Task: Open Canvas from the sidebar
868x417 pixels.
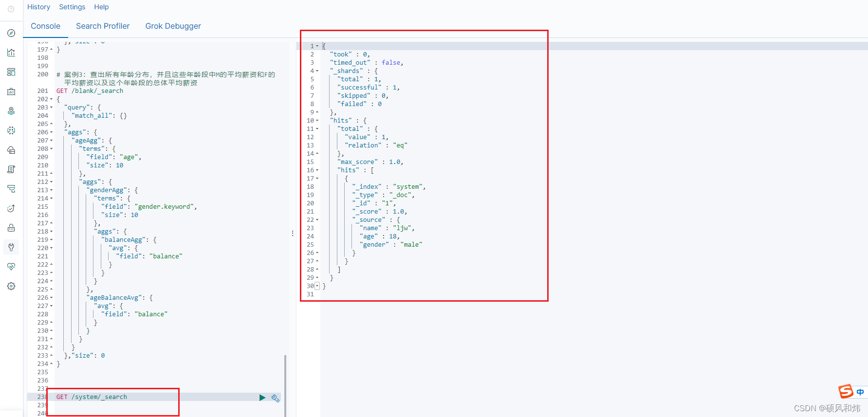Action: (11, 91)
